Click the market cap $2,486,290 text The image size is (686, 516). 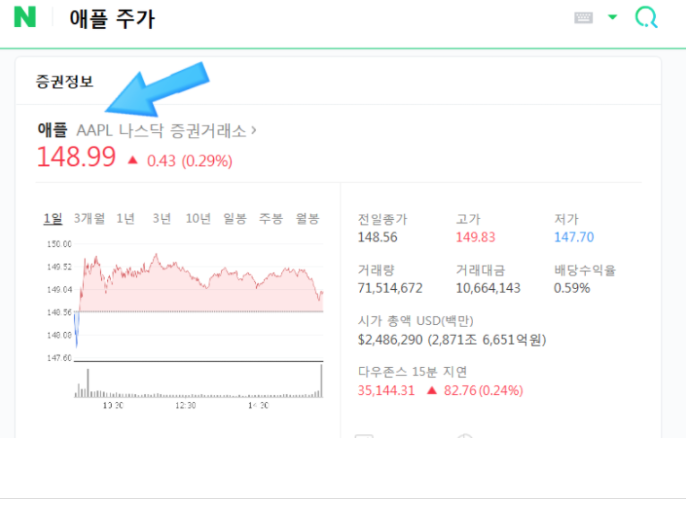[452, 340]
